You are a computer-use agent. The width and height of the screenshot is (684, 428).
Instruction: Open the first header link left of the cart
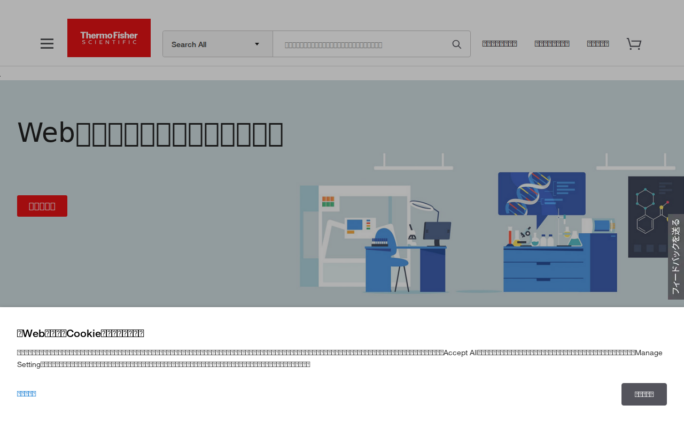tap(499, 44)
